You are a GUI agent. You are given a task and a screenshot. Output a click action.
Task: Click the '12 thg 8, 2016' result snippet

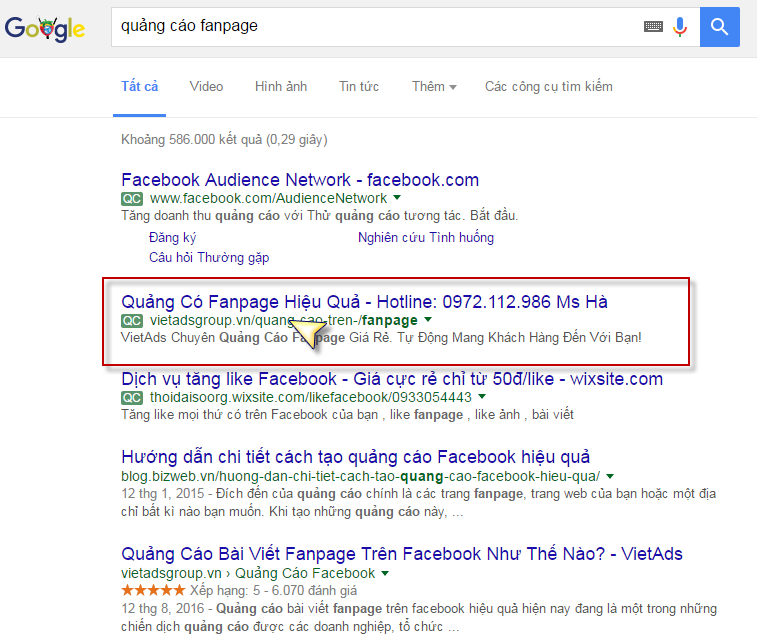pyautogui.click(x=419, y=617)
